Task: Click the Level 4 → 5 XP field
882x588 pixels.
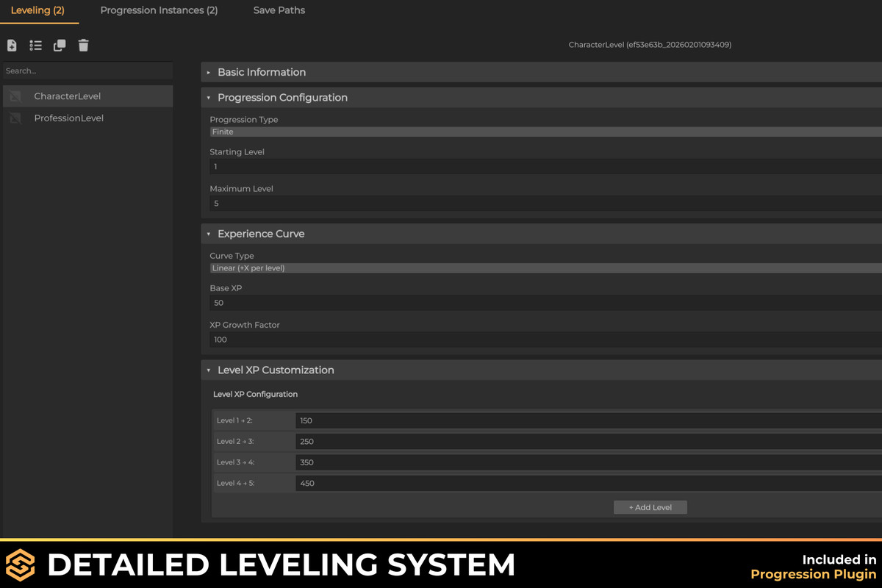Action: (589, 483)
